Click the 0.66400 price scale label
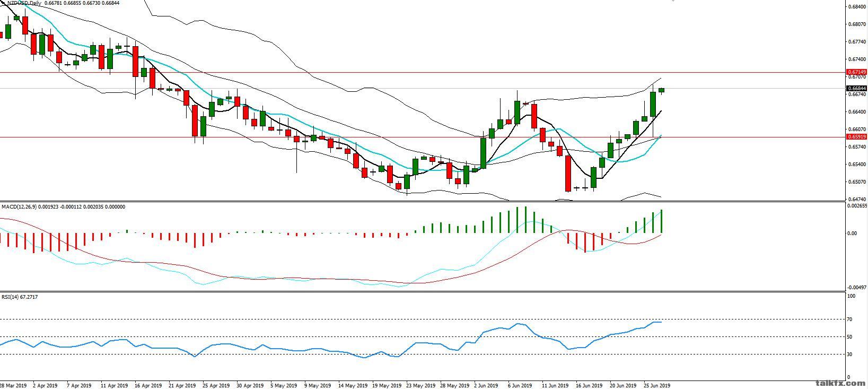The height and width of the screenshot is (389, 868). (x=857, y=112)
